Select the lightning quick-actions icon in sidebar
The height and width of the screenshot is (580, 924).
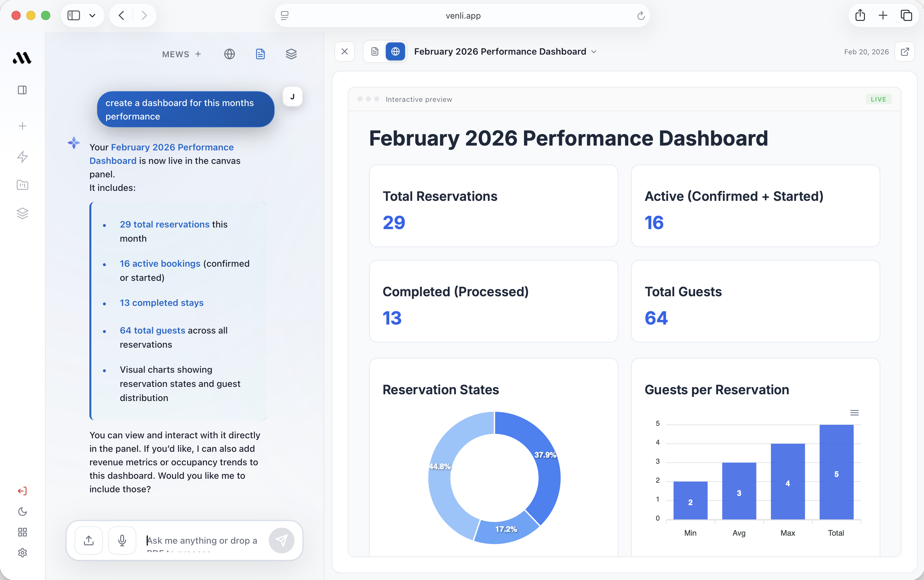tap(22, 157)
